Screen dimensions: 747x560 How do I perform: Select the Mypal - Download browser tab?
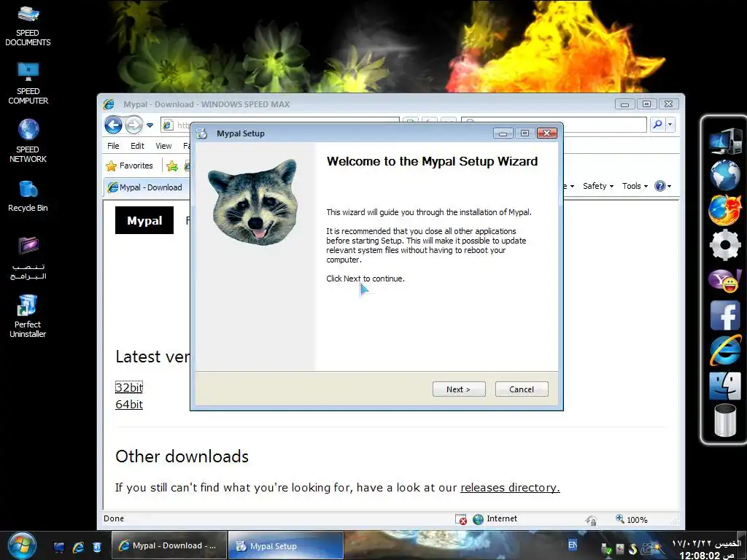147,187
